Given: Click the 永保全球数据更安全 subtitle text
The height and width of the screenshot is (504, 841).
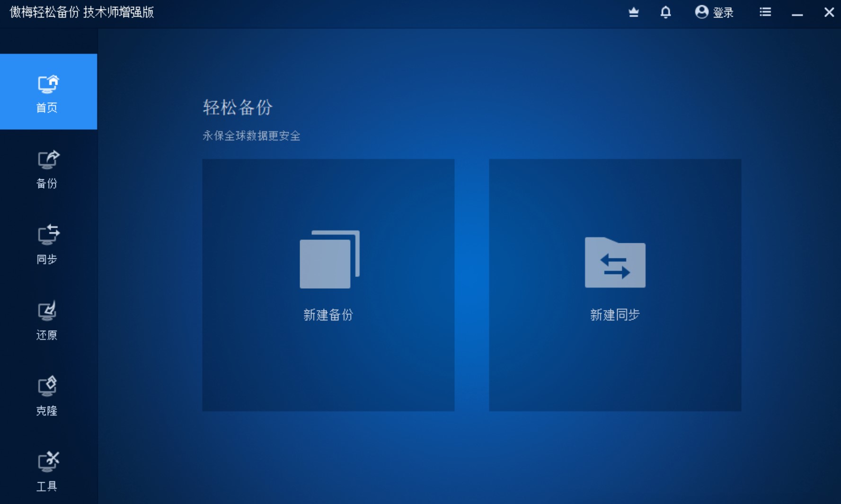Looking at the screenshot, I should click(x=252, y=136).
